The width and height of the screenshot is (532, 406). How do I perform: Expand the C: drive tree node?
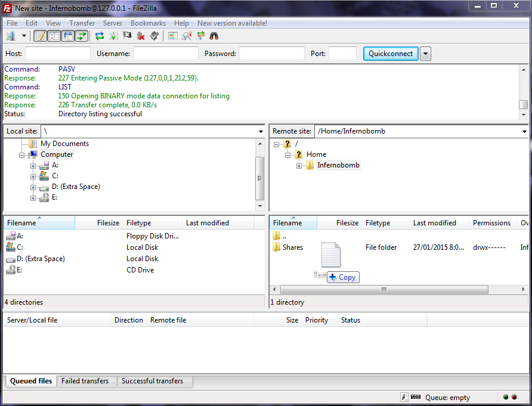tap(33, 176)
